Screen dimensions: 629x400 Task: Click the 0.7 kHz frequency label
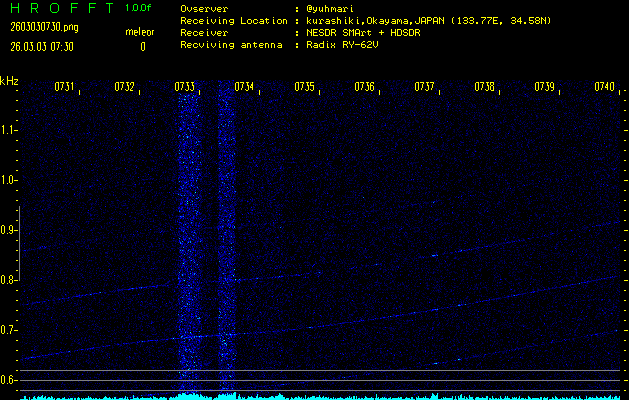point(10,330)
